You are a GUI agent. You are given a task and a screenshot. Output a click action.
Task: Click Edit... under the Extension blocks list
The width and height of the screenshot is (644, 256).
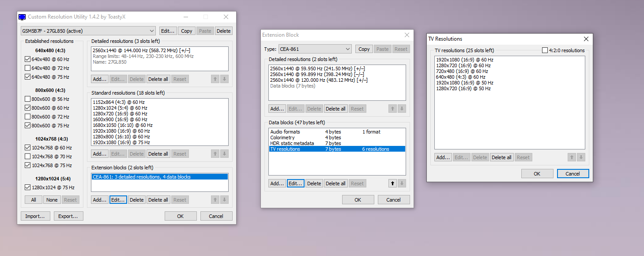118,200
